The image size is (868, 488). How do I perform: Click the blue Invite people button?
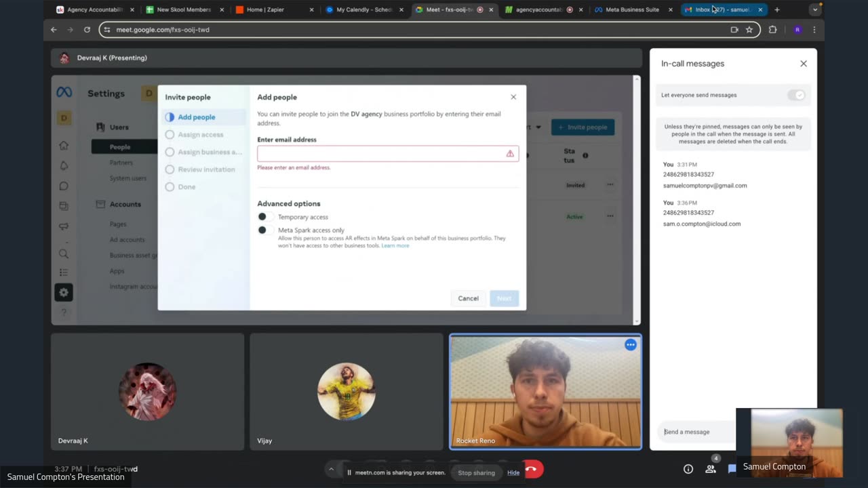click(x=583, y=127)
